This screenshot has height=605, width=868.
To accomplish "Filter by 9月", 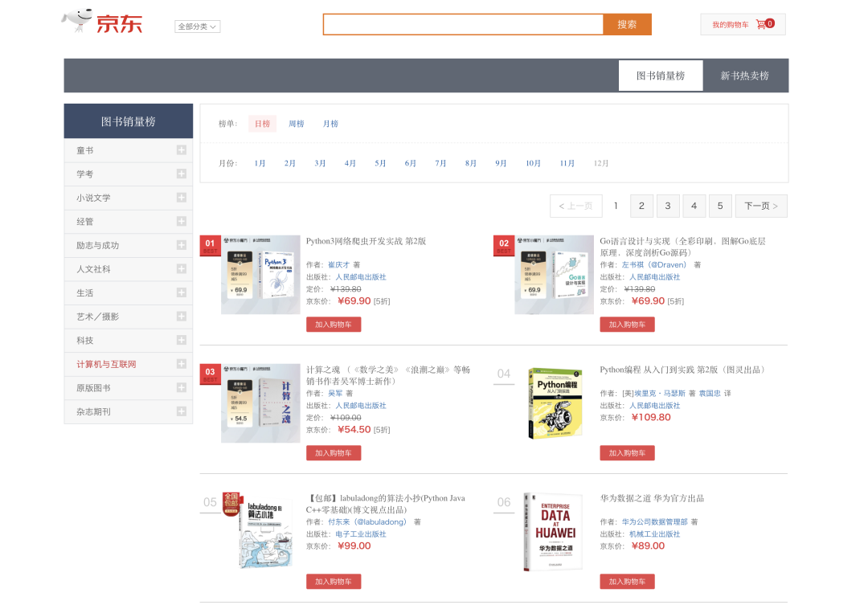I will coord(501,163).
